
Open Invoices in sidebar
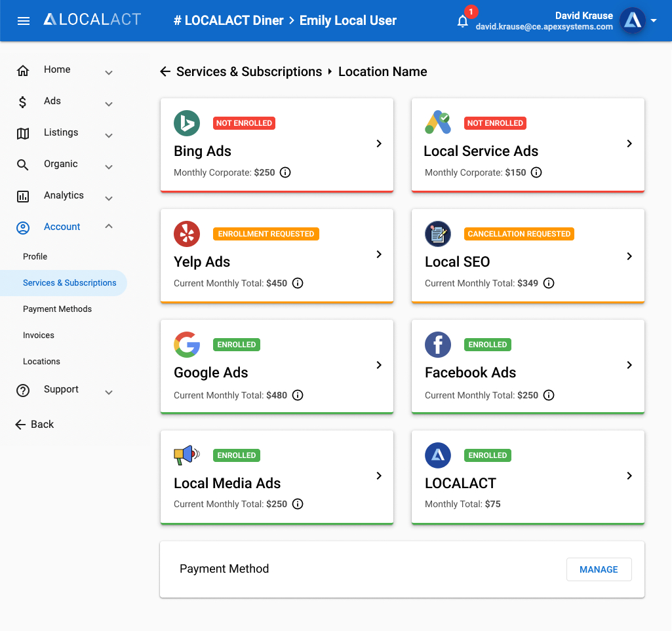tap(39, 335)
